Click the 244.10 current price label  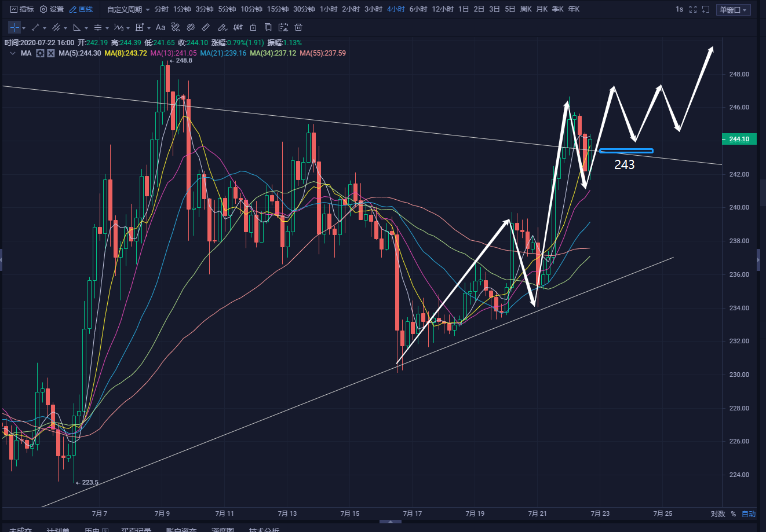(x=739, y=139)
